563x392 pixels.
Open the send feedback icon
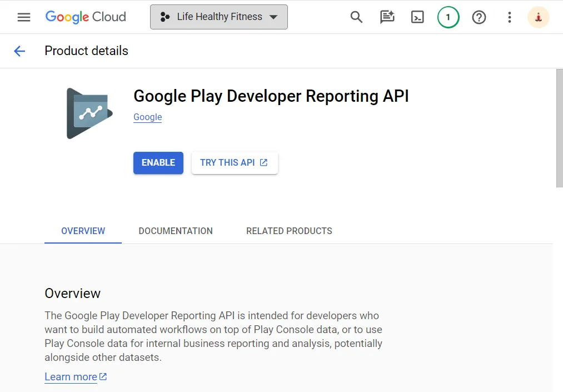point(387,17)
